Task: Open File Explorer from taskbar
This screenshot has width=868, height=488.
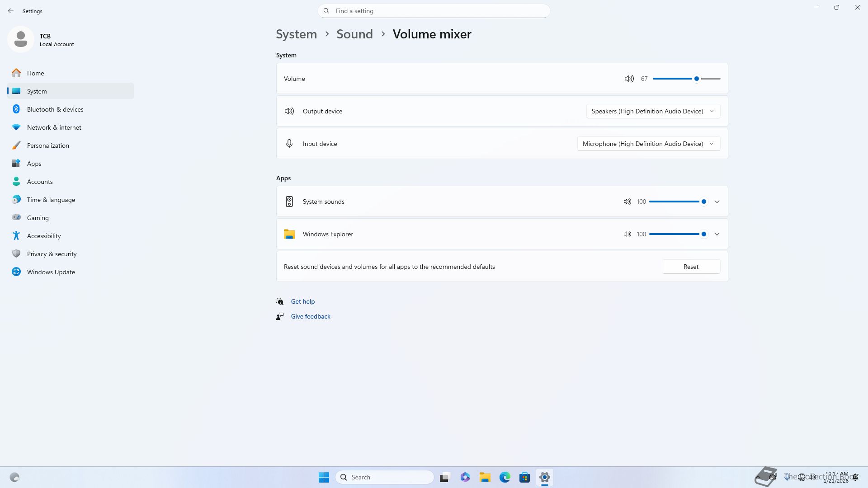Action: pyautogui.click(x=485, y=477)
